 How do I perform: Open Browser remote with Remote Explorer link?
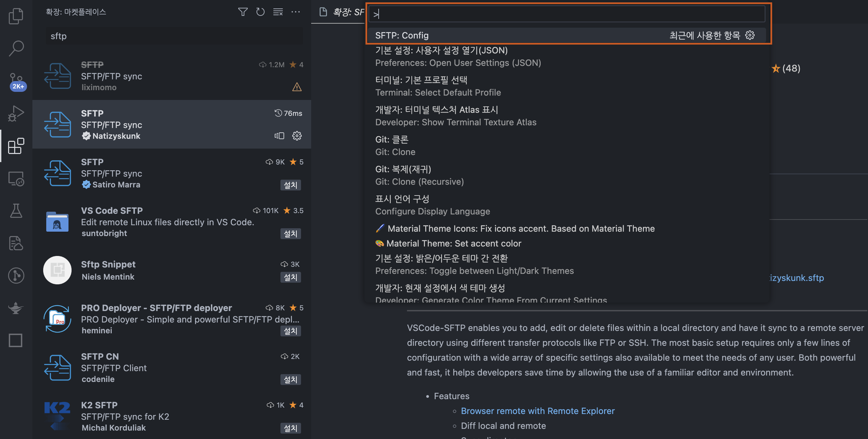[537, 411]
